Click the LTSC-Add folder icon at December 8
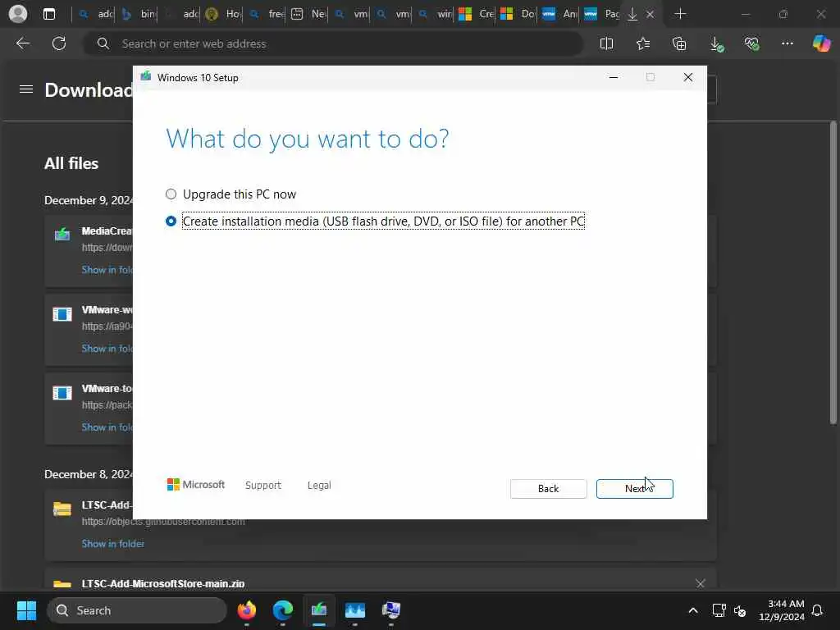This screenshot has width=840, height=630. coord(62,509)
